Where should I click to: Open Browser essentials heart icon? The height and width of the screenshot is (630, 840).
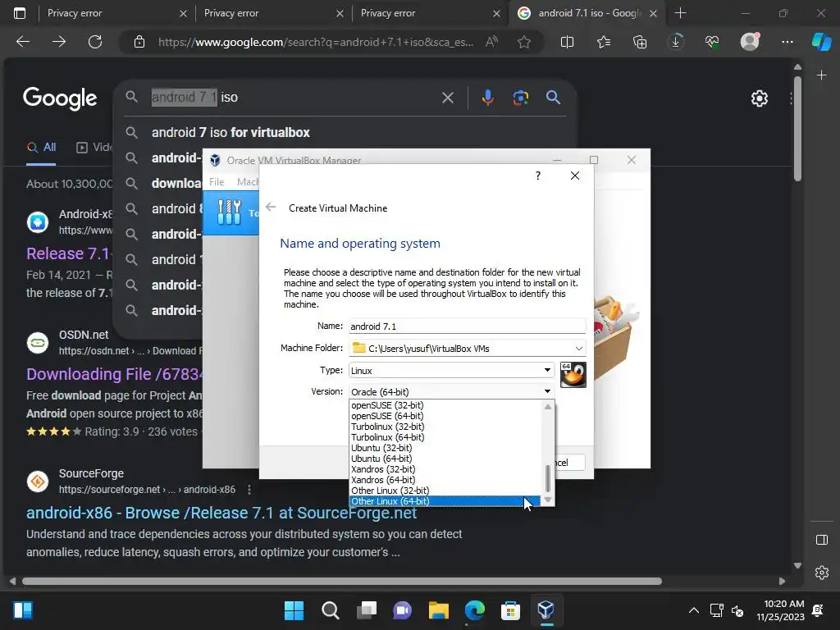click(712, 42)
